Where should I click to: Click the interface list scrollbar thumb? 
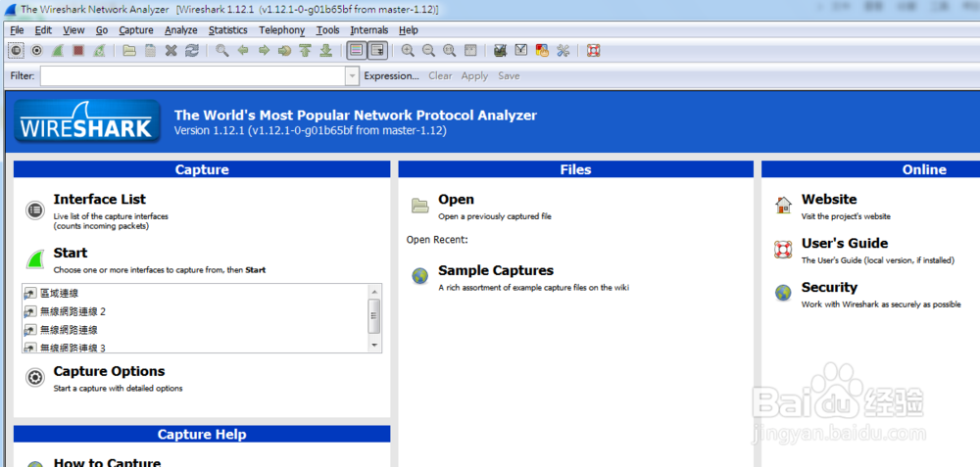tap(374, 316)
